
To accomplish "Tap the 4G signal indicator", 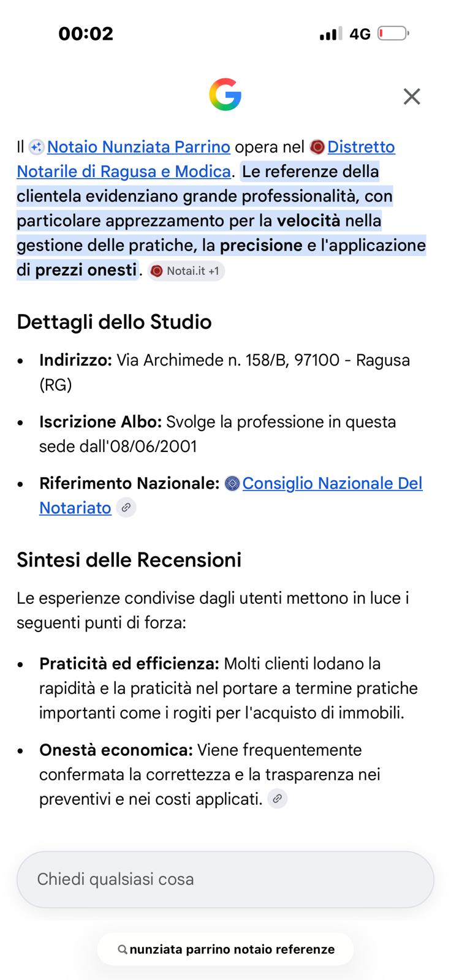I will click(x=360, y=34).
